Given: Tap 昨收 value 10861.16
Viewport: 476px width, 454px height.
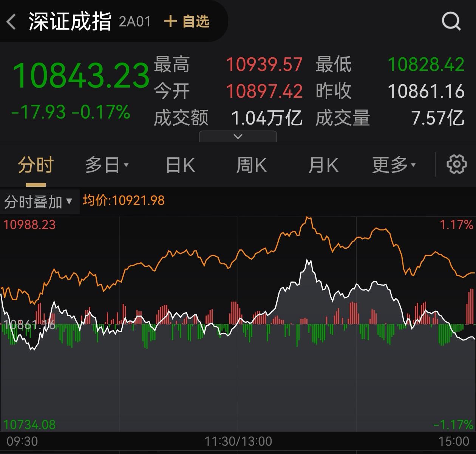Looking at the screenshot, I should [426, 91].
